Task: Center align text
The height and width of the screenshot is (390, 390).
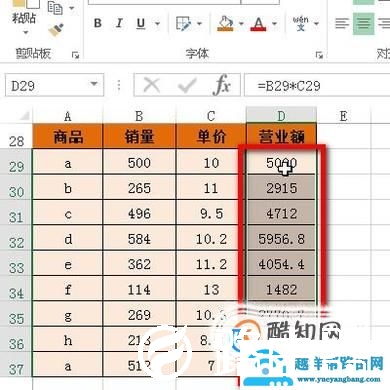Action: pos(363,23)
